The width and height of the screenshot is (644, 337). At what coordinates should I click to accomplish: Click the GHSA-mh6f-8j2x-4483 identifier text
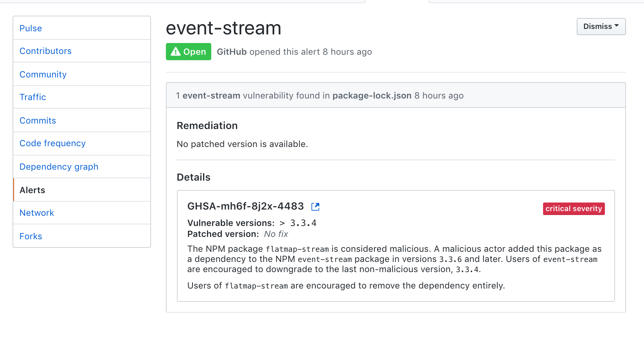coord(245,206)
